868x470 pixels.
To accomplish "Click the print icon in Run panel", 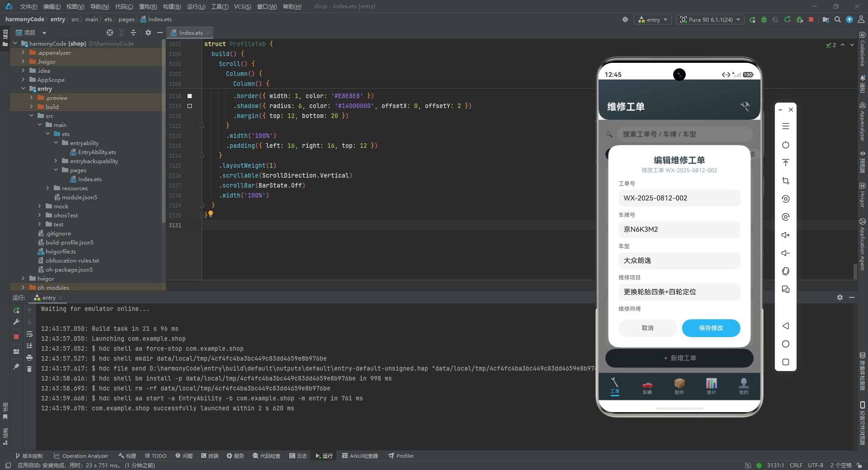I will click(29, 357).
